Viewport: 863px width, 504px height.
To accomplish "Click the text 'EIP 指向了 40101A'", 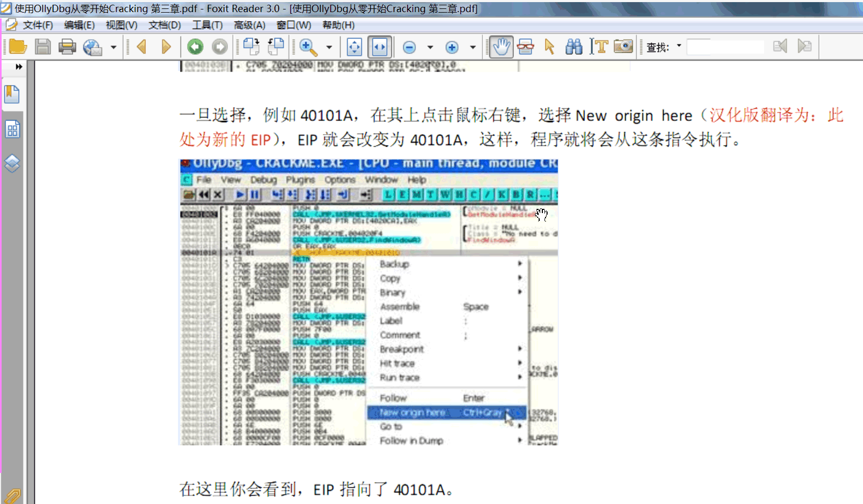I will tap(379, 489).
